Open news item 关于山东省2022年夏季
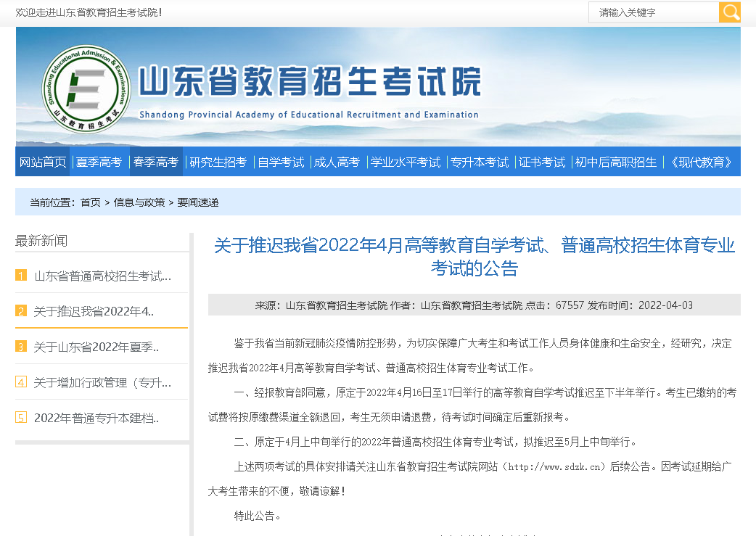 pyautogui.click(x=96, y=347)
